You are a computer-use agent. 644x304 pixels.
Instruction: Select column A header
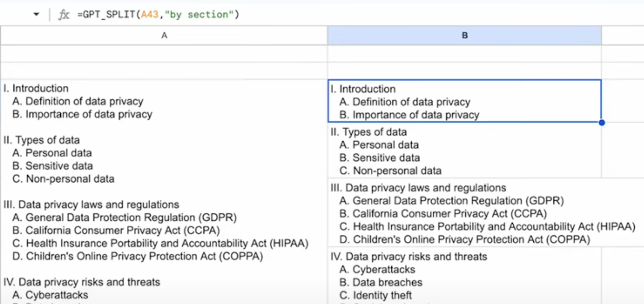pos(164,35)
